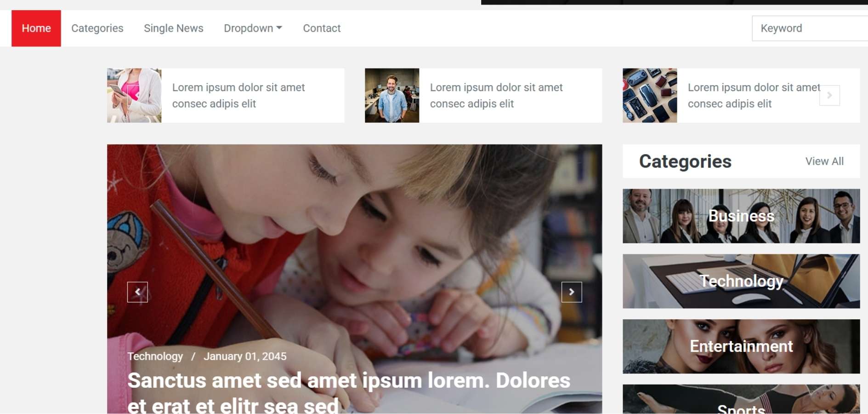Click January 01, 2045 date on slide
The width and height of the screenshot is (868, 414).
click(245, 356)
